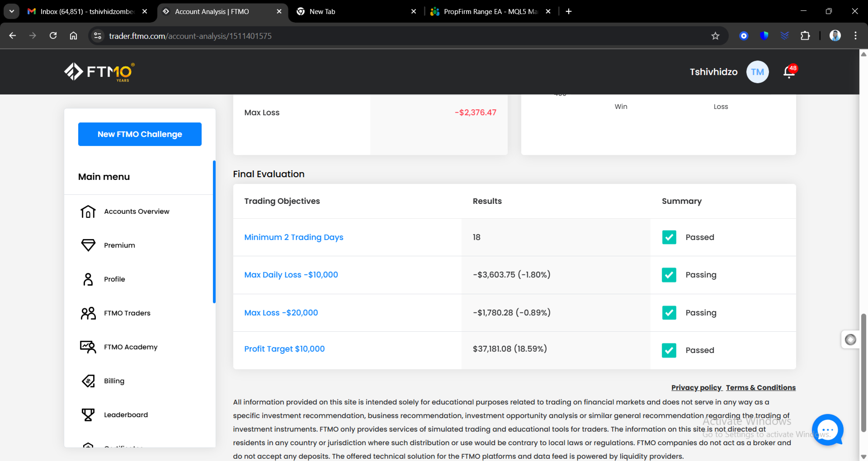Viewport: 868px width, 461px height.
Task: Click the Bitwarden shield extension icon
Action: [764, 36]
